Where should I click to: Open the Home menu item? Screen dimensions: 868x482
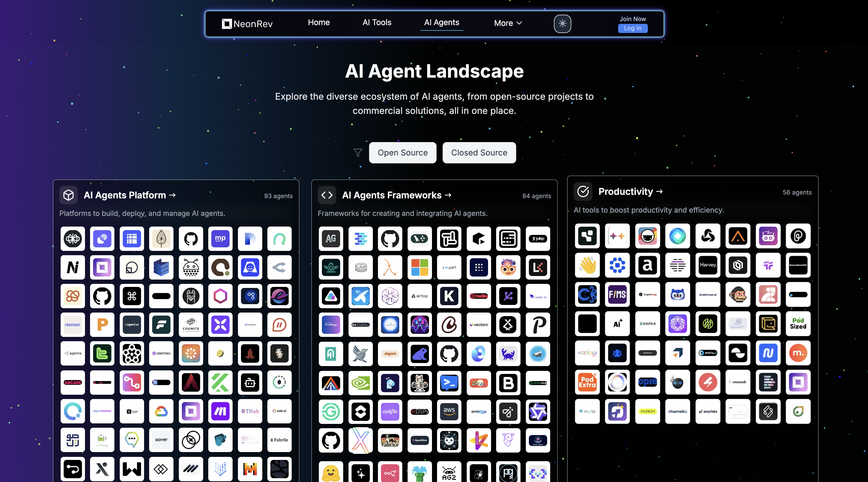pos(318,23)
